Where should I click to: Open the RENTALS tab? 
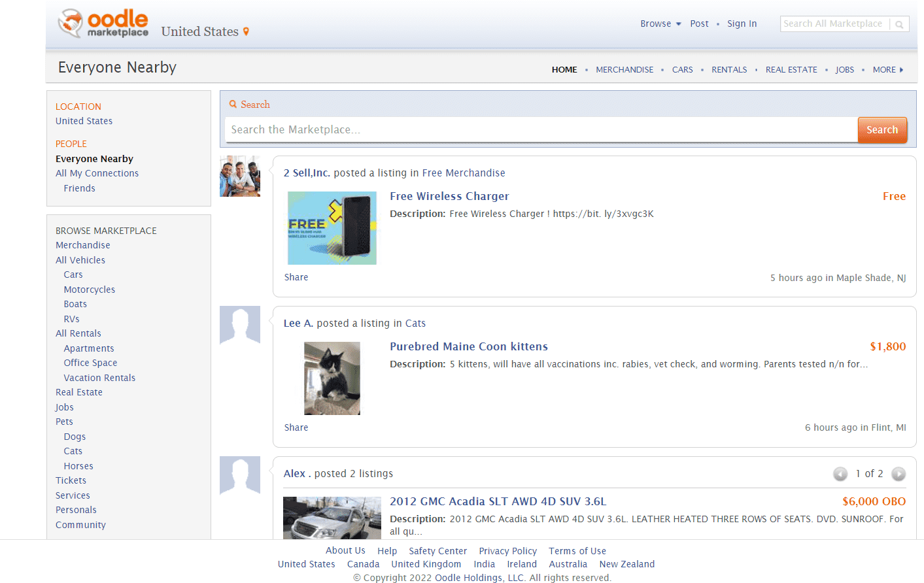coord(729,69)
